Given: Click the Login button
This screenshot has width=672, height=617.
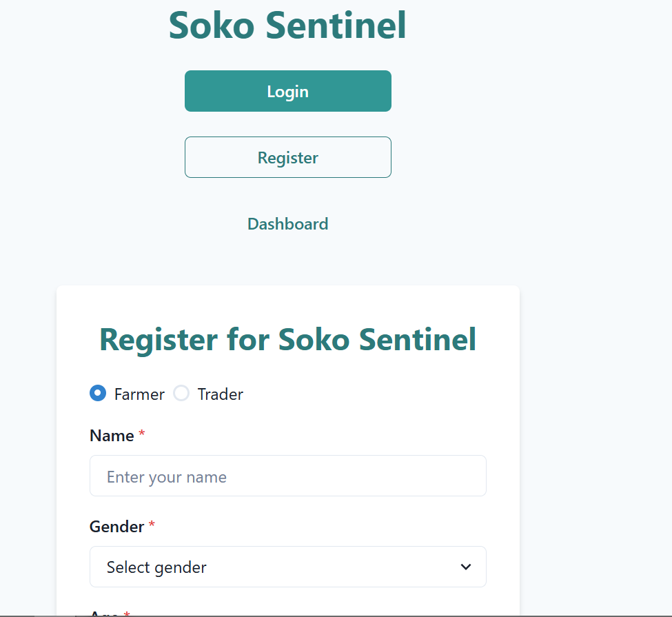Looking at the screenshot, I should click(287, 91).
